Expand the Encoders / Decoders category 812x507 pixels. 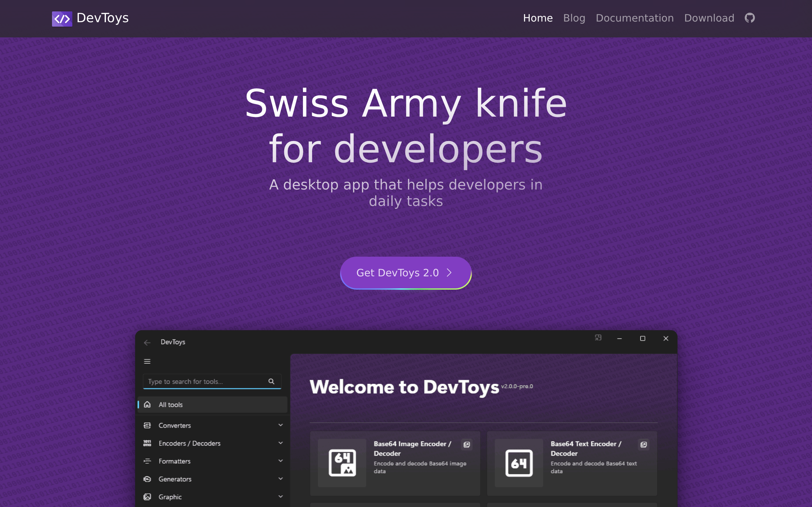click(213, 443)
